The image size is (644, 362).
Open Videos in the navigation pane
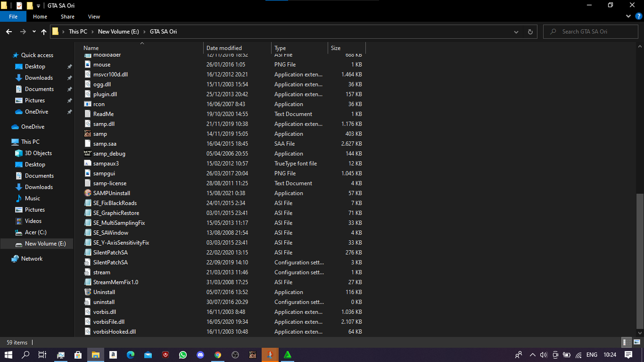click(33, 221)
